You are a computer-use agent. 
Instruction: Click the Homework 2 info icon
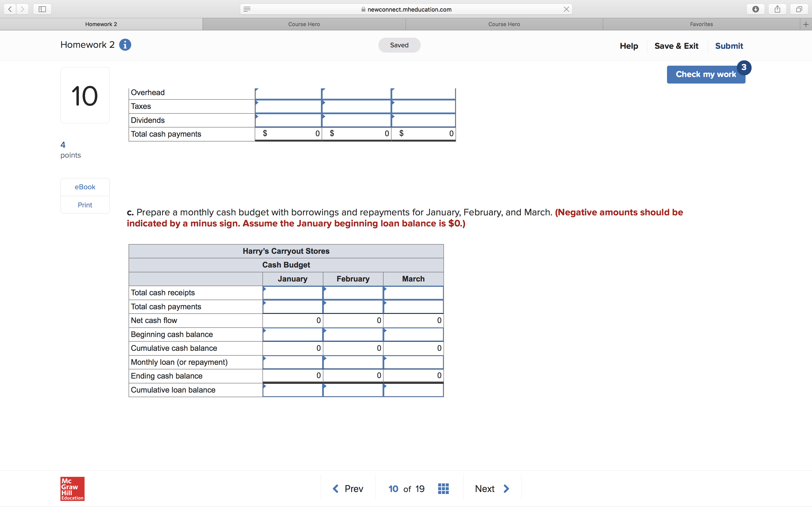click(125, 45)
